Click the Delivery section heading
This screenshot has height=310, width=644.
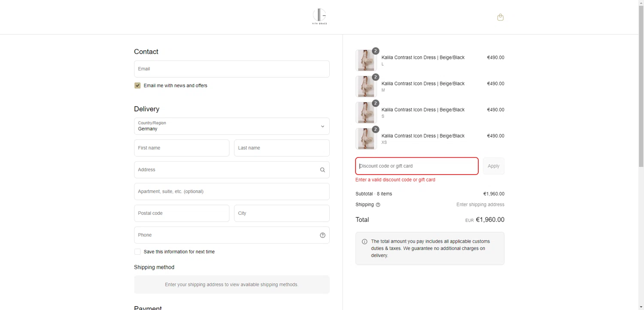pyautogui.click(x=146, y=109)
